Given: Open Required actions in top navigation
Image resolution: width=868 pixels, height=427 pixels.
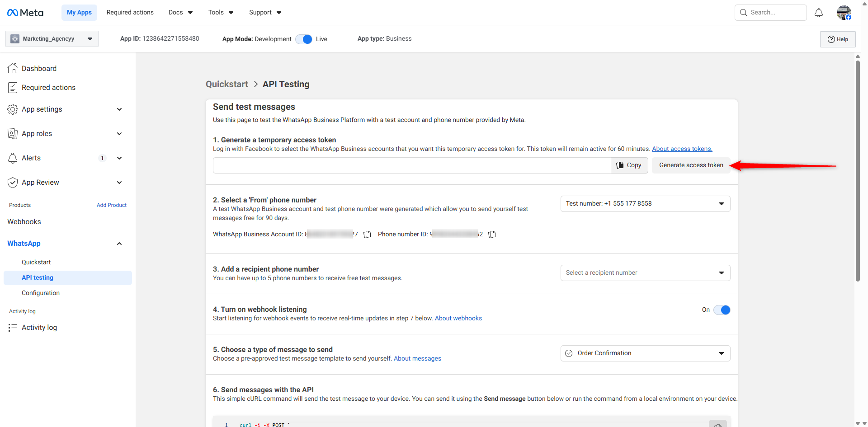Looking at the screenshot, I should (x=130, y=13).
